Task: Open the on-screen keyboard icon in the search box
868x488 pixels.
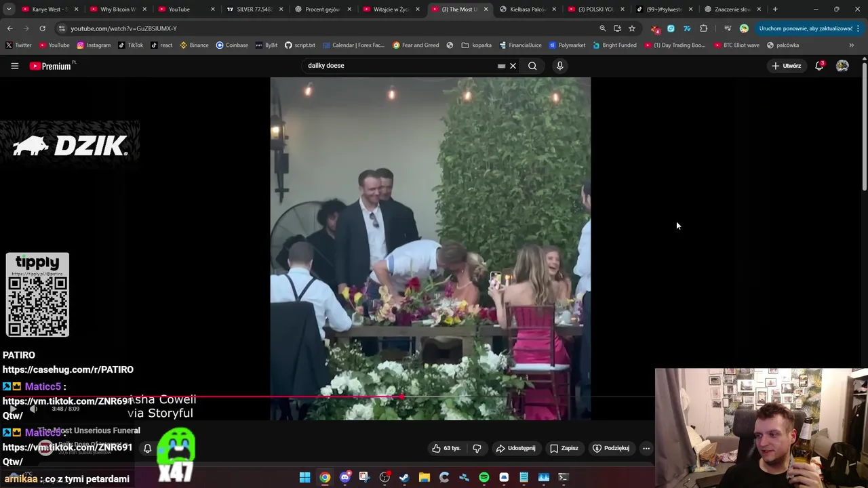Action: coord(501,66)
